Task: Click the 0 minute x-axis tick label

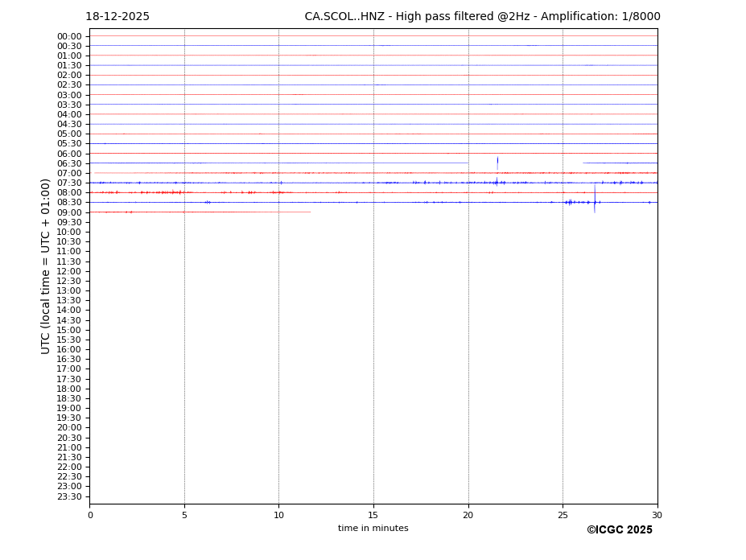Action: (90, 515)
